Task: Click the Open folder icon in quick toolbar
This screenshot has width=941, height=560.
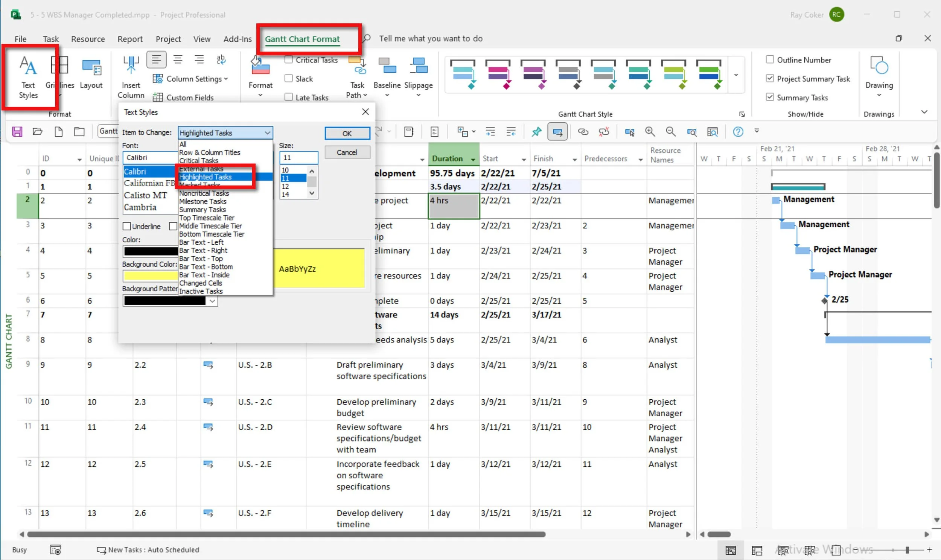Action: [x=37, y=132]
